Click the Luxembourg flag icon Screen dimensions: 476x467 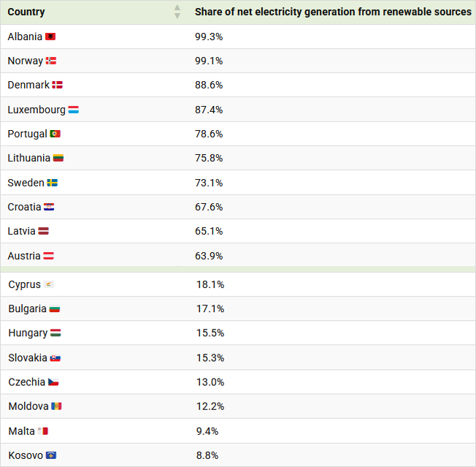pos(74,110)
